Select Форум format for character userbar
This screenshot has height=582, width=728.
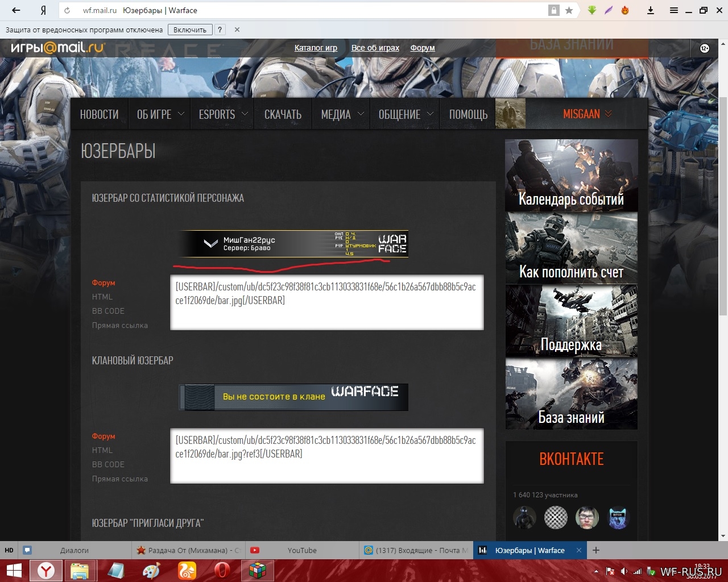[104, 282]
